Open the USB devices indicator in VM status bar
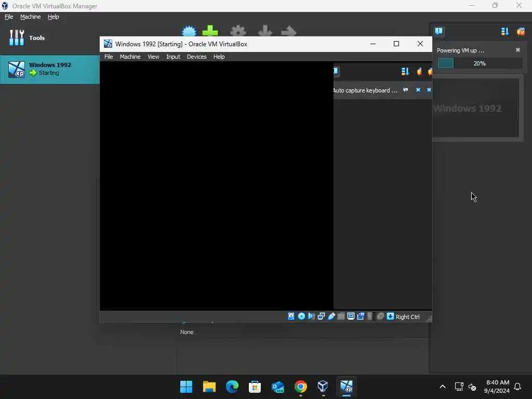The width and height of the screenshot is (532, 399). [x=331, y=316]
